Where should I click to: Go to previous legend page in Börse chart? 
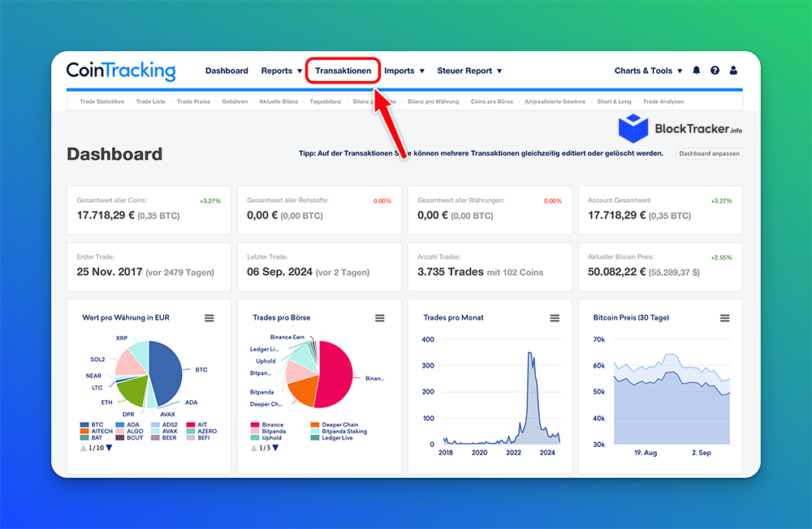[254, 448]
